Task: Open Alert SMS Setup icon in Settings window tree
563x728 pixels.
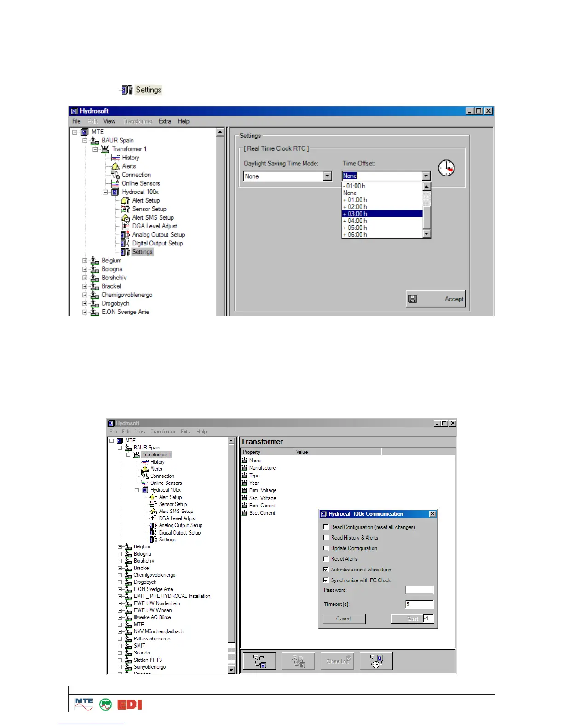Action: click(126, 218)
